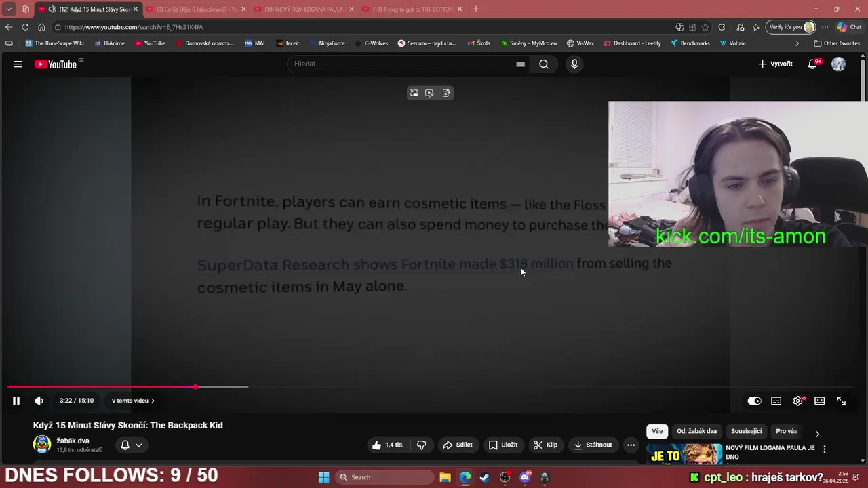Screen dimensions: 868x488
Task: Start voice search with the microphone
Action: (x=574, y=64)
